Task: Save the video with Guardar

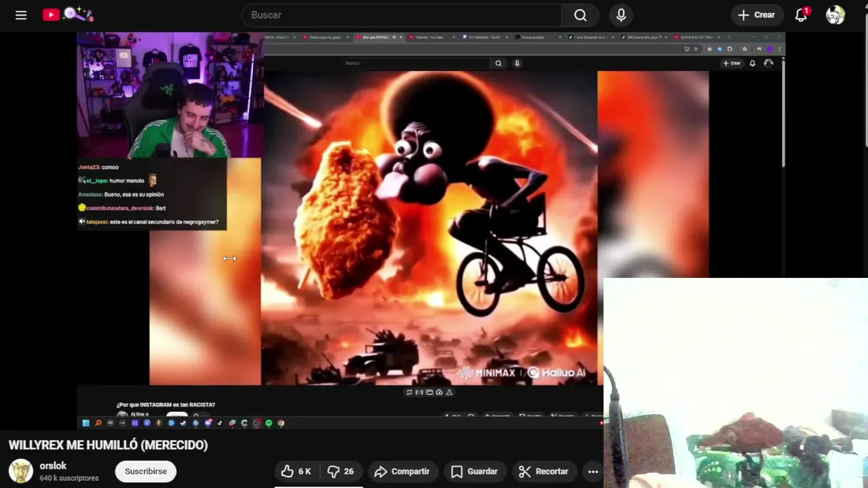Action: tap(475, 471)
